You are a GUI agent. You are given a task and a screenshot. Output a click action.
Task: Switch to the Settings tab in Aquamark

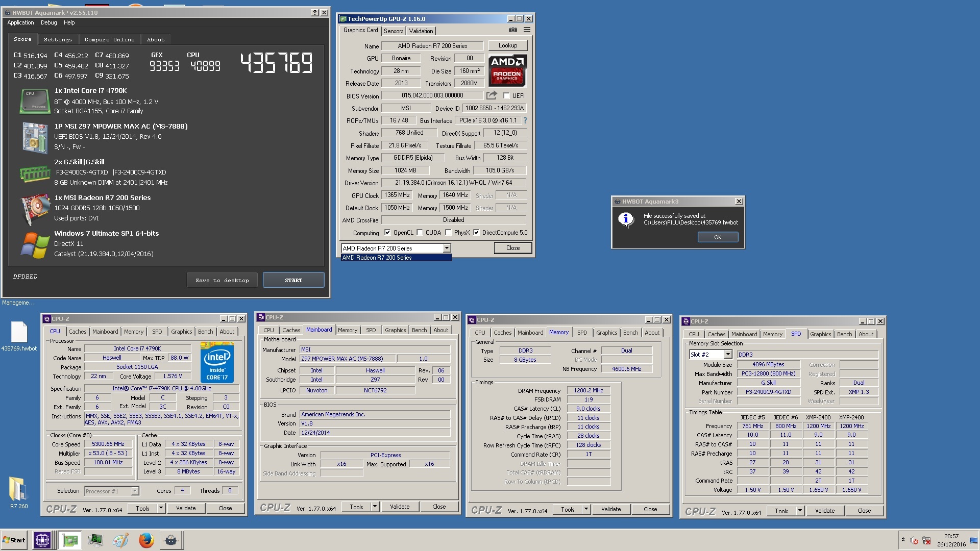58,40
